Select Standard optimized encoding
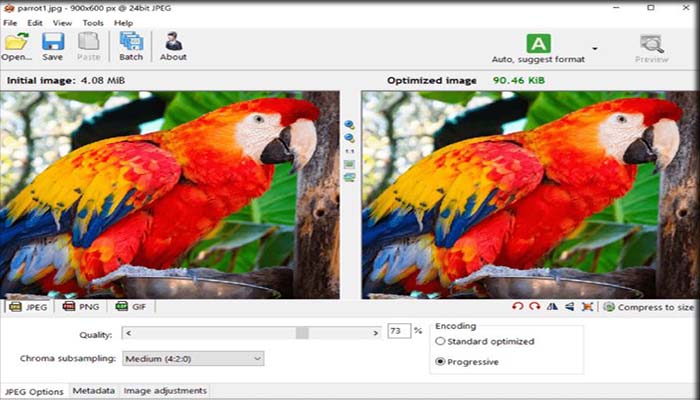 485,342
